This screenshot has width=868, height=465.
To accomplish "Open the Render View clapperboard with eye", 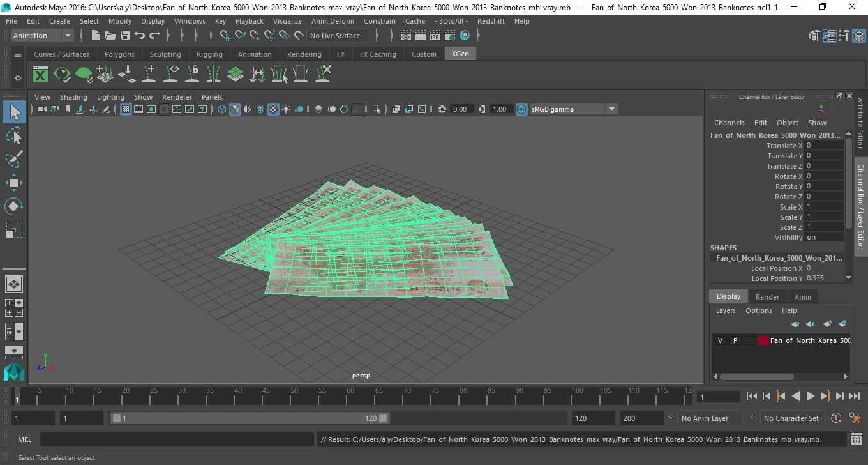I will [406, 36].
